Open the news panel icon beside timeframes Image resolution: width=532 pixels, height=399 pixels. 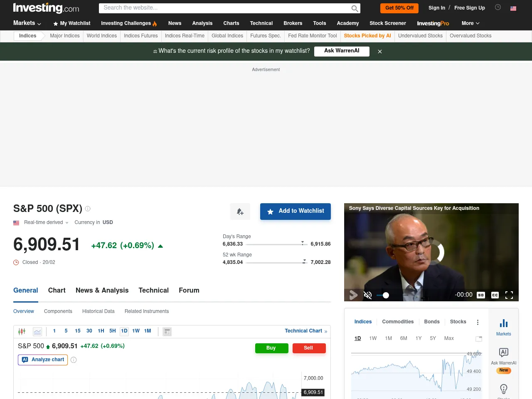[167, 331]
